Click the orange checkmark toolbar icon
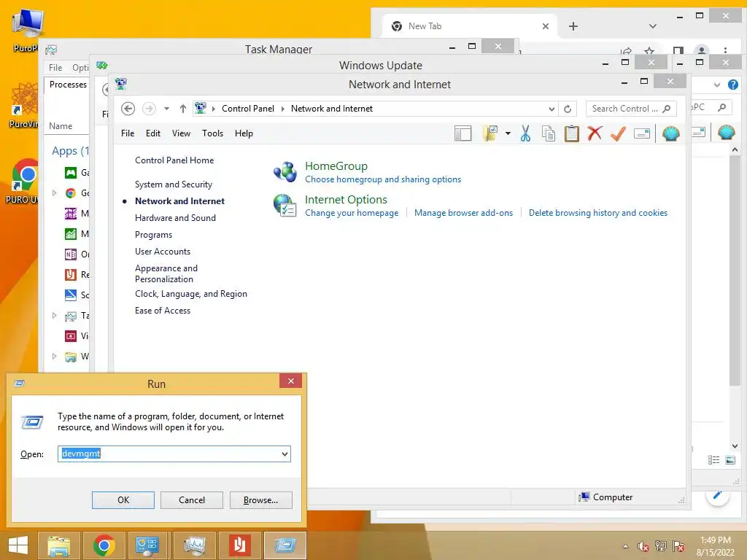747x560 pixels. (x=618, y=134)
